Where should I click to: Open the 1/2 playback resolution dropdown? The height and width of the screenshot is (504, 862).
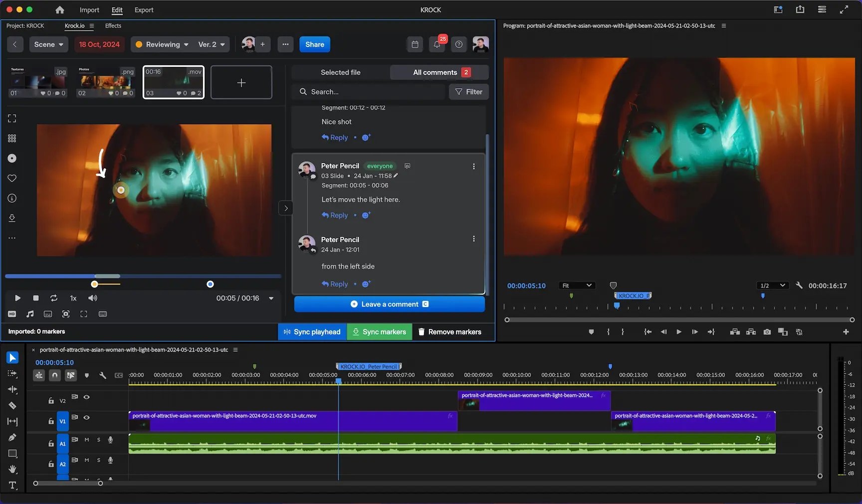[772, 285]
